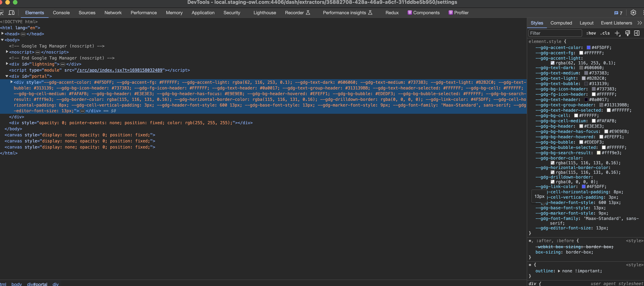
Task: Toggle element classes with .cls button
Action: [605, 33]
